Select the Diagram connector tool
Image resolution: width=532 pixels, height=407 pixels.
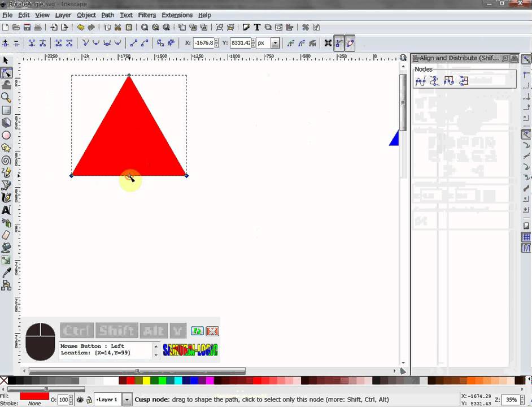coord(6,285)
